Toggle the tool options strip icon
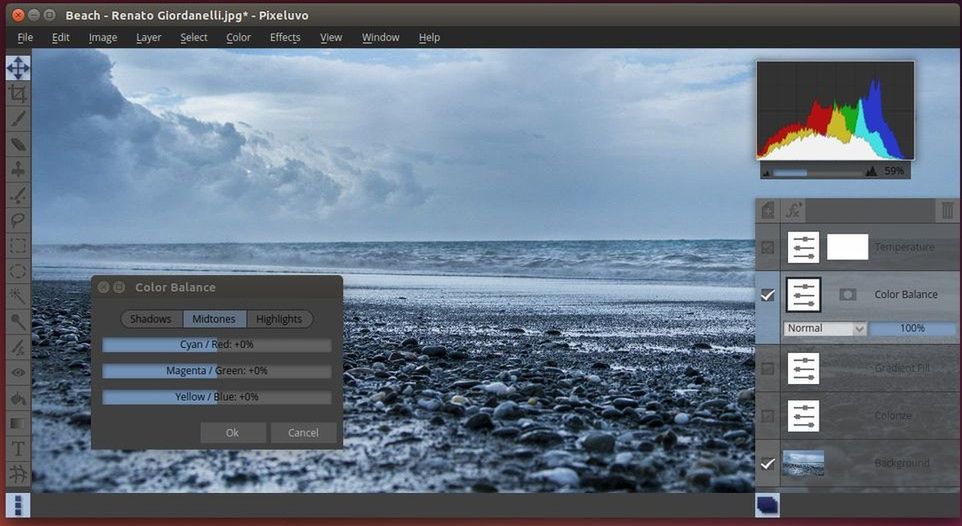Image resolution: width=962 pixels, height=526 pixels. (18, 505)
